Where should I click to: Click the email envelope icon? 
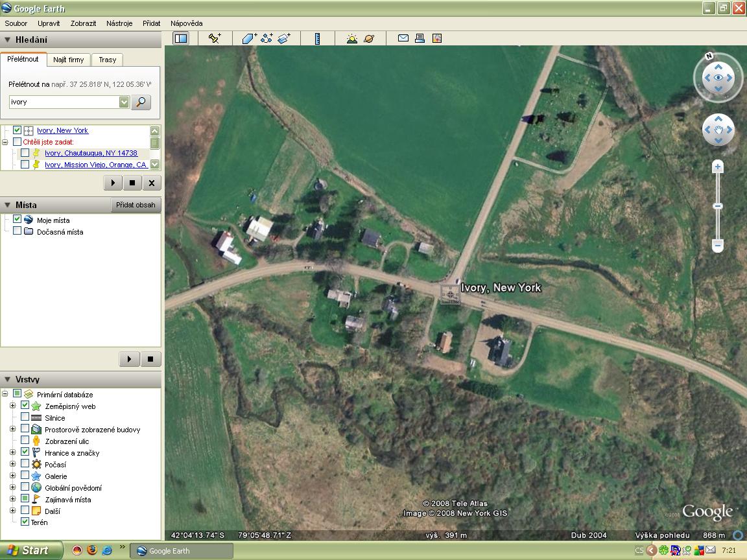(x=403, y=38)
